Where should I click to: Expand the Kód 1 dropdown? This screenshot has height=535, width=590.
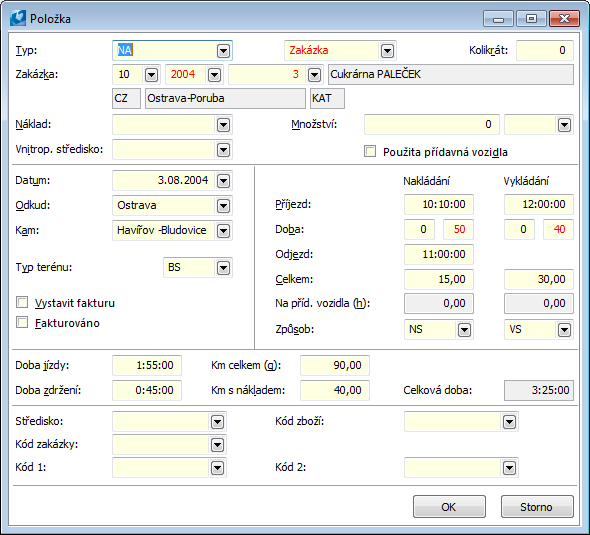pyautogui.click(x=217, y=468)
